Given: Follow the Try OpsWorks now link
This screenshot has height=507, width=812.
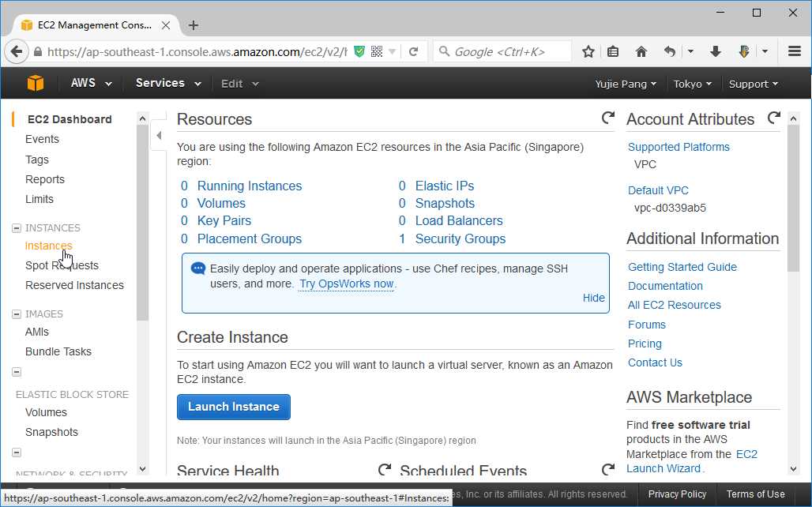Looking at the screenshot, I should tap(347, 284).
